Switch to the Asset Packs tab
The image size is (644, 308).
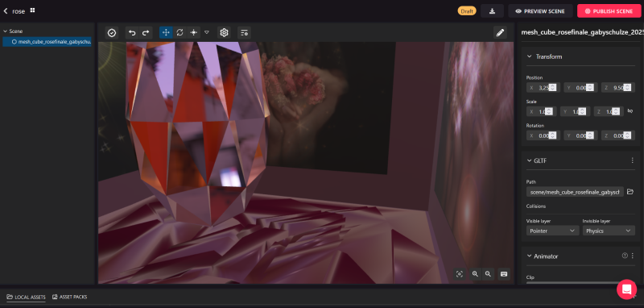click(69, 297)
